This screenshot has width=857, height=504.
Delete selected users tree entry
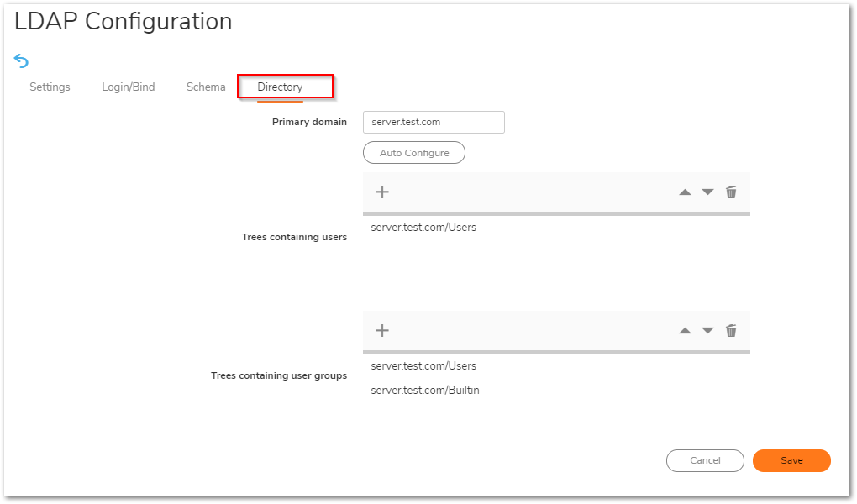click(x=731, y=192)
